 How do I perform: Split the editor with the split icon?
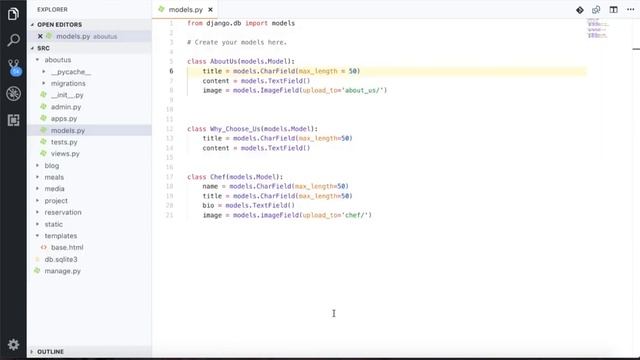click(613, 10)
